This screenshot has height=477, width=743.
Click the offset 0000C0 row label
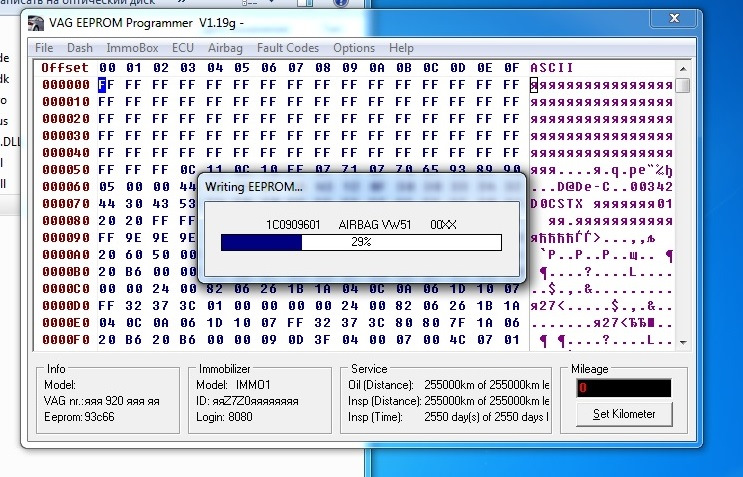click(x=66, y=289)
